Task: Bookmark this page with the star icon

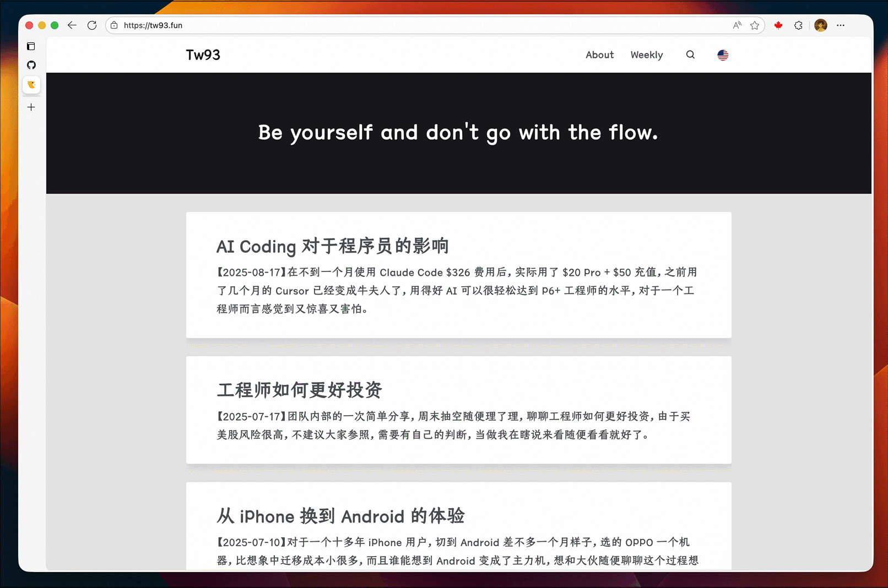Action: coord(755,25)
